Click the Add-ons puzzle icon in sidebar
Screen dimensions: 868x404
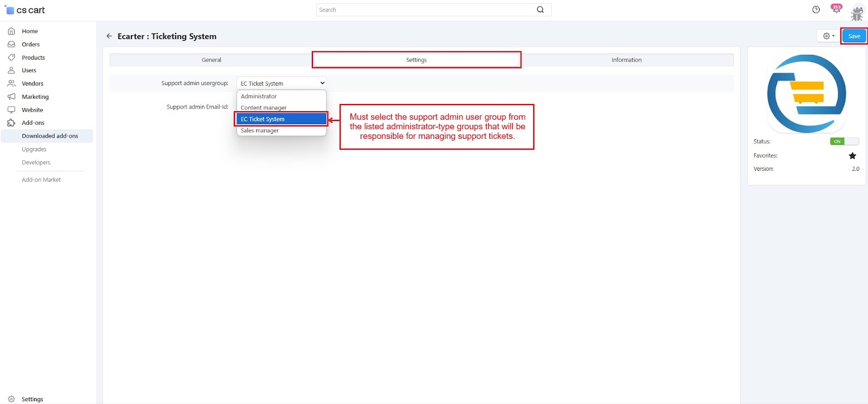(x=11, y=123)
